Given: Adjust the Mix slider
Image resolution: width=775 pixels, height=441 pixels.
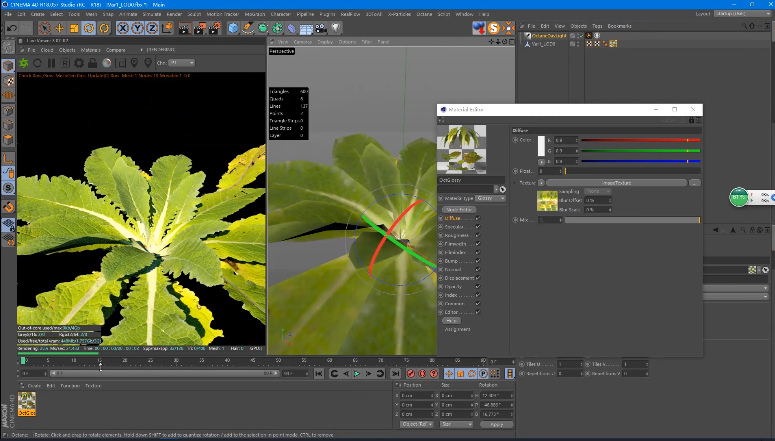Looking at the screenshot, I should click(633, 220).
